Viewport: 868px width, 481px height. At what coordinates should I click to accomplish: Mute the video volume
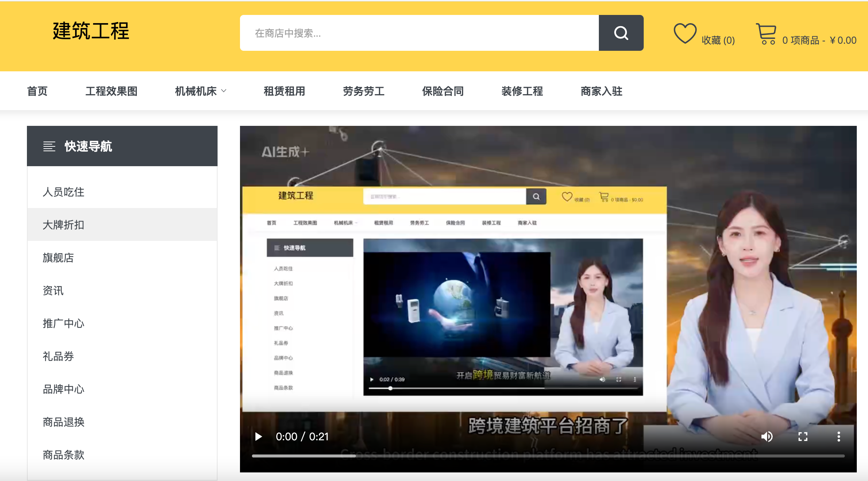click(767, 437)
